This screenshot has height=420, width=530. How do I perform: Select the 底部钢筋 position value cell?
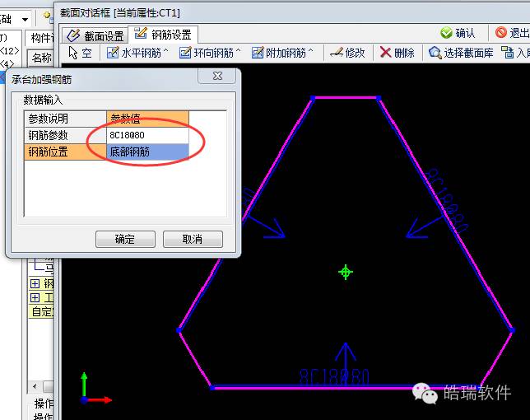[x=147, y=152]
